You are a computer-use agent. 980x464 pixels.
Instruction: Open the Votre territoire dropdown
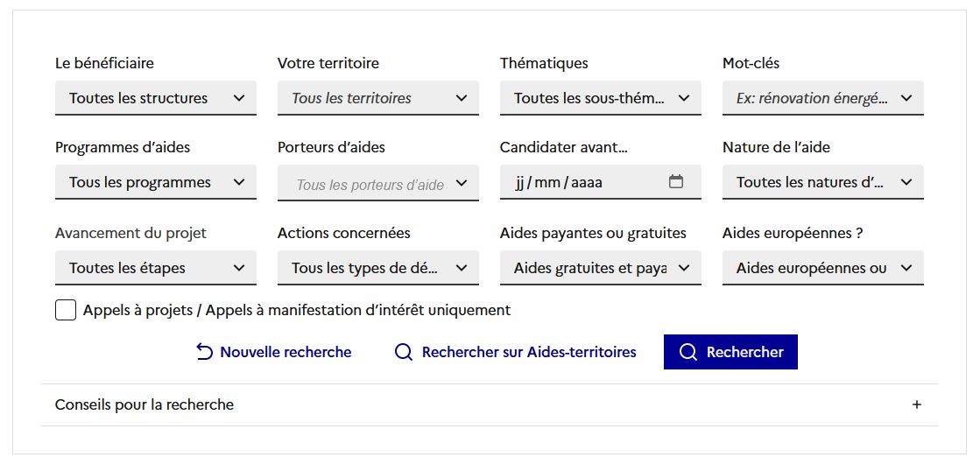378,98
